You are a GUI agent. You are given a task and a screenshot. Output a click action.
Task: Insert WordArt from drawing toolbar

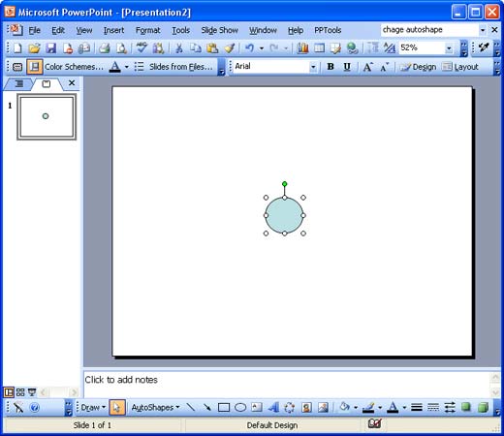(273, 407)
